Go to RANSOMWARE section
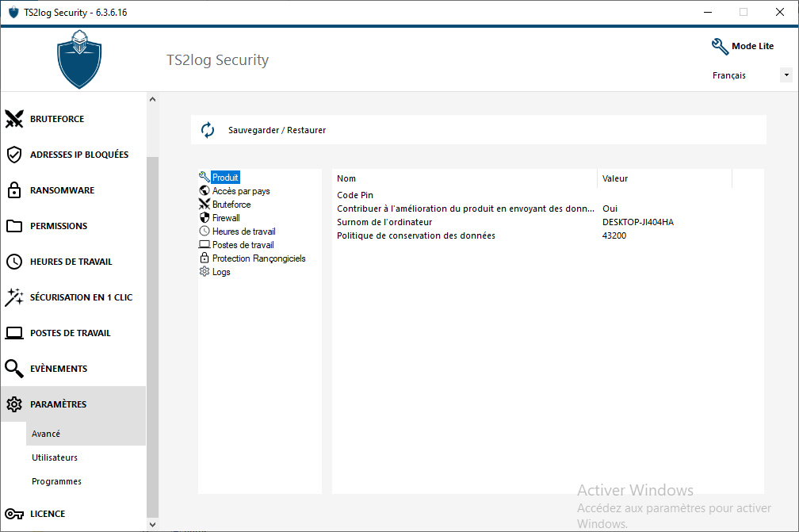The image size is (799, 532). (x=62, y=190)
